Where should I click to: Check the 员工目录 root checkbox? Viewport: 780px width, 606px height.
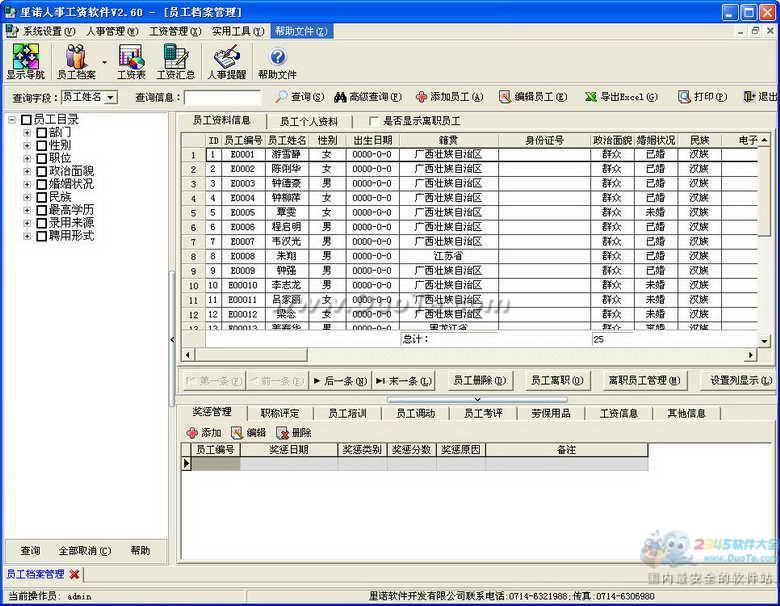click(26, 120)
